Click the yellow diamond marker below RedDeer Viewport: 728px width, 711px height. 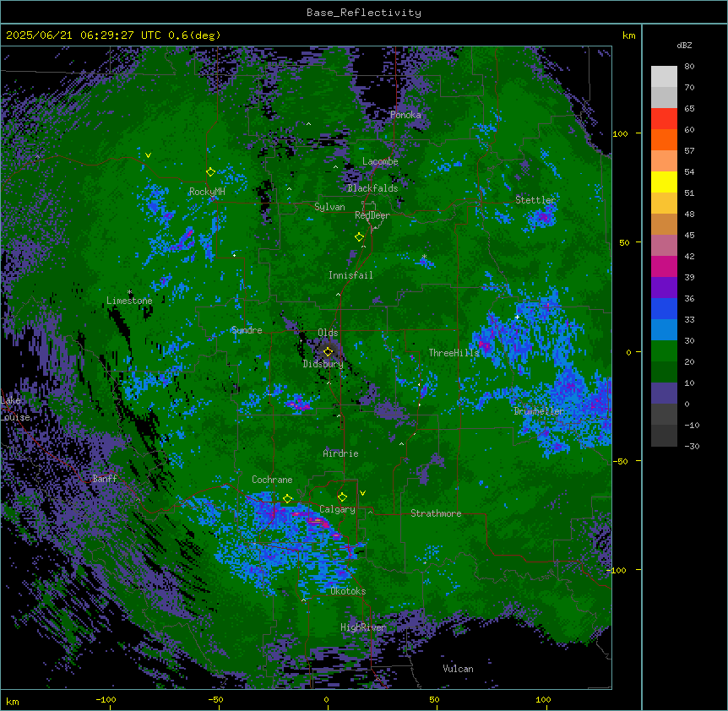point(360,237)
